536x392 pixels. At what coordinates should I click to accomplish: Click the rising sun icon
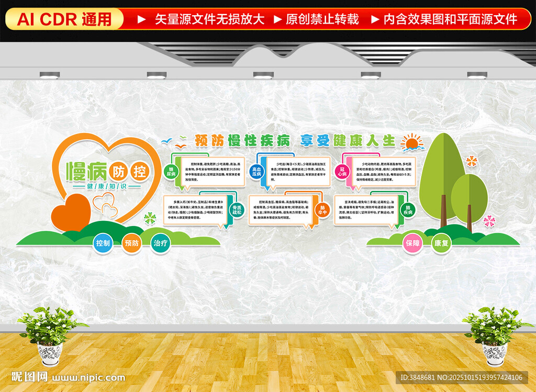(412, 142)
